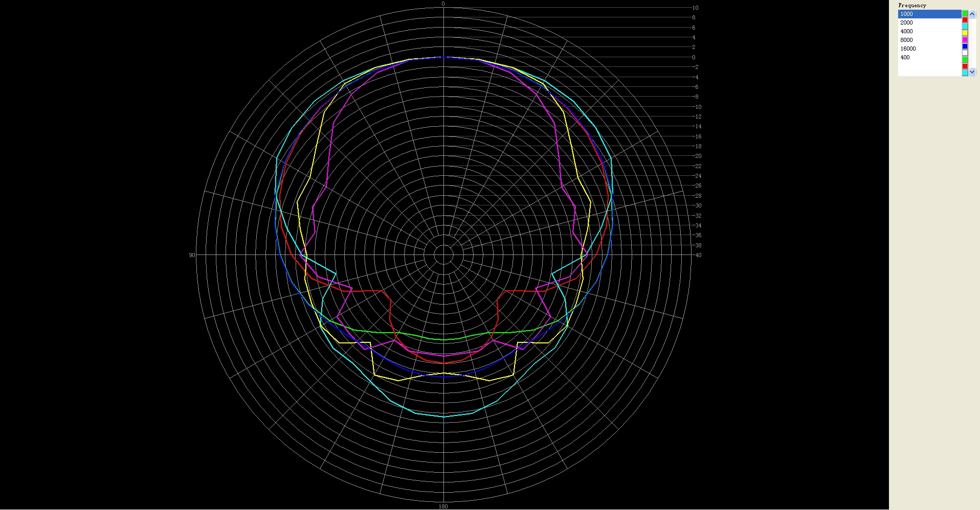Select the lower red color swatch
The height and width of the screenshot is (510, 980).
point(965,66)
